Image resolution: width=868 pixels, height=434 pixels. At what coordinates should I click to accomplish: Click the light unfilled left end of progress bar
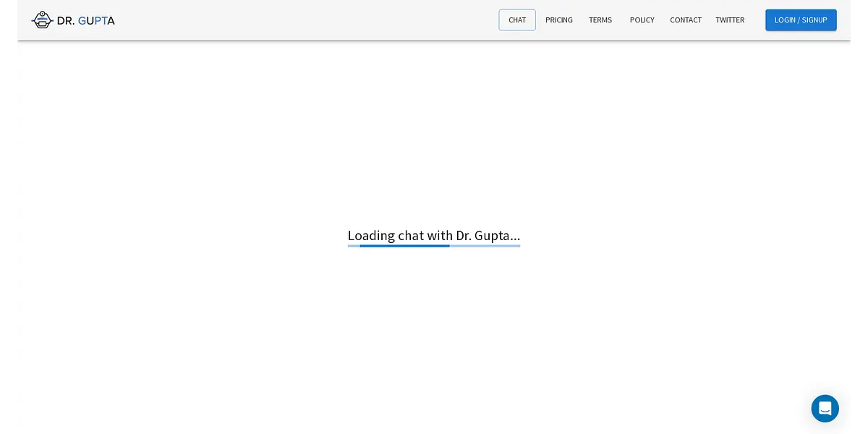353,246
